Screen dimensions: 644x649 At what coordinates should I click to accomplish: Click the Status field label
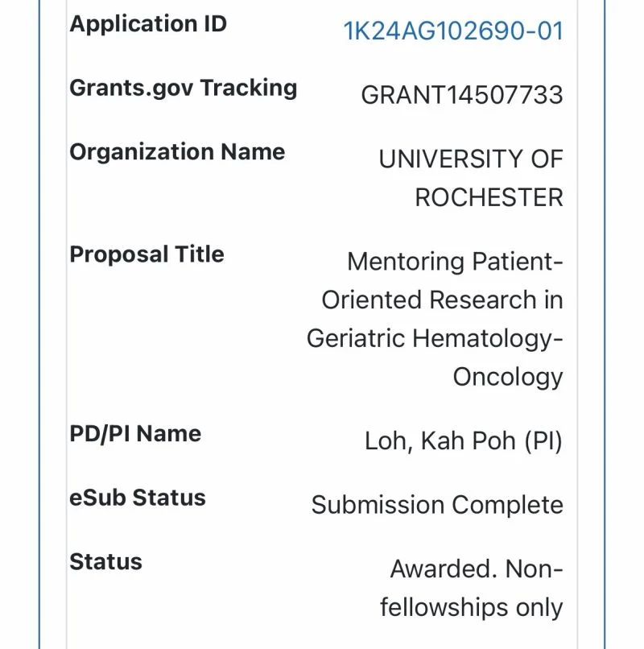[x=106, y=562]
